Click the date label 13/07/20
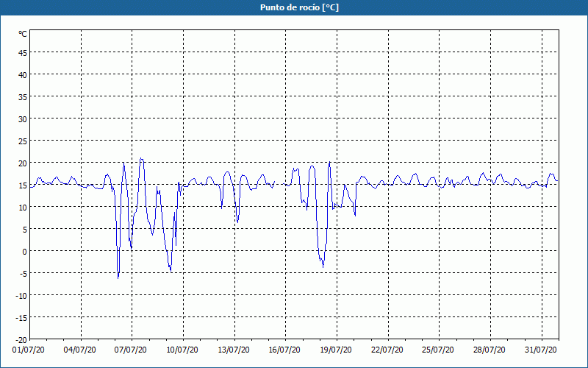588x368 pixels. [234, 350]
